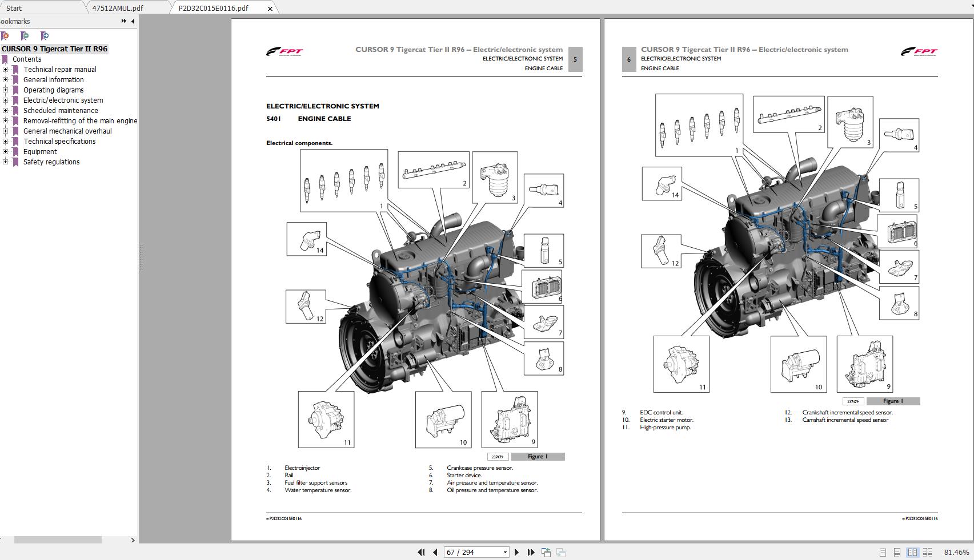974x560 pixels.
Task: Collapse the Bookmarks panel with its arrow
Action: (133, 21)
